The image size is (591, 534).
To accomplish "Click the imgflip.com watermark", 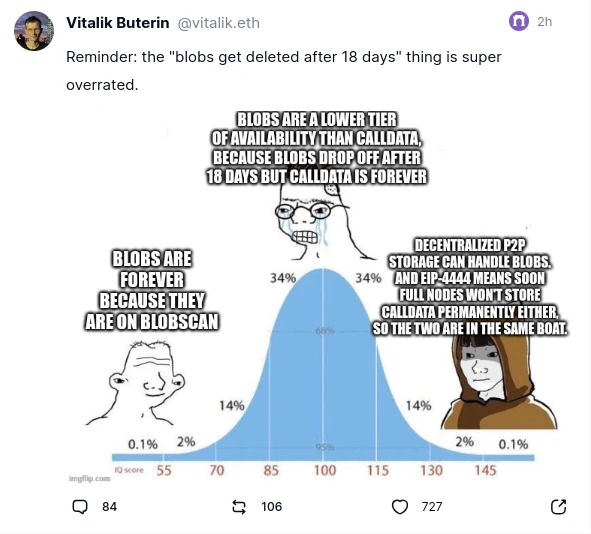I will [x=90, y=478].
